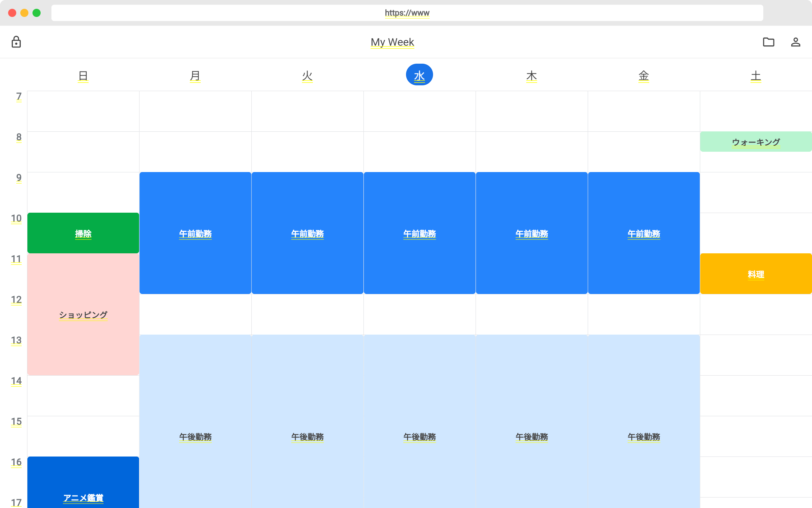Open Monday's 午前勤務 event
The image size is (812, 508).
(195, 233)
